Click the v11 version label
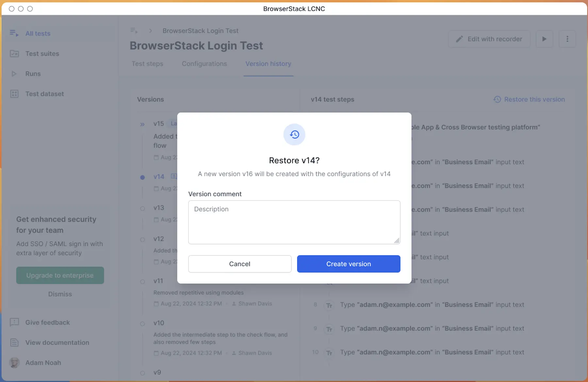The height and width of the screenshot is (382, 588). tap(158, 281)
